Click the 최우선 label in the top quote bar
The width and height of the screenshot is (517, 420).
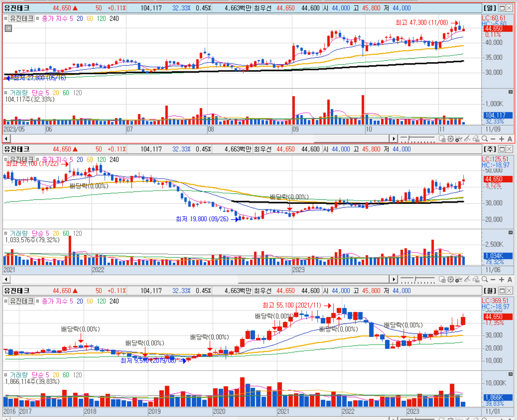(263, 8)
